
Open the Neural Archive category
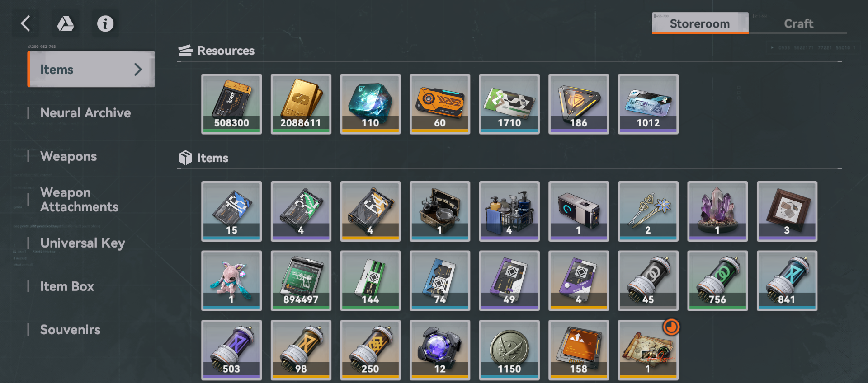[x=85, y=113]
